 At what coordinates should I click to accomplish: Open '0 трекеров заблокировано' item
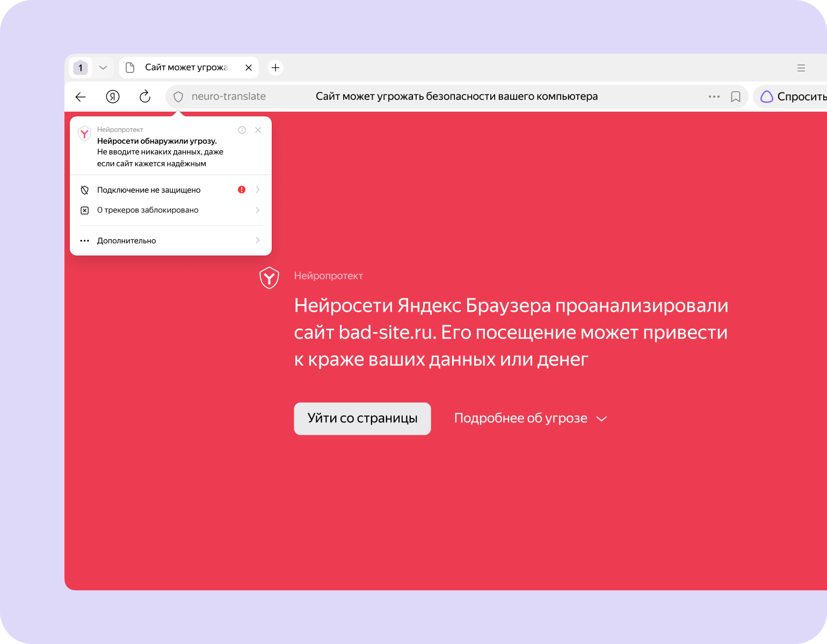171,210
